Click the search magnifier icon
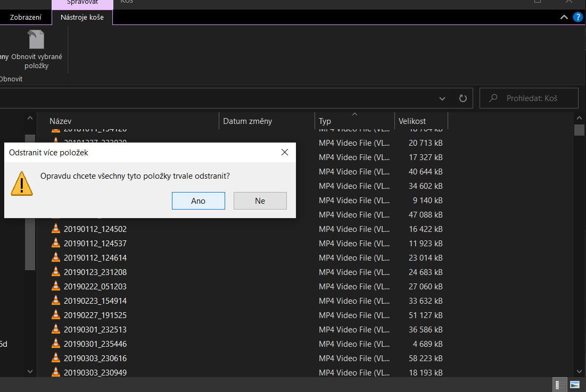Image resolution: width=586 pixels, height=392 pixels. point(493,98)
